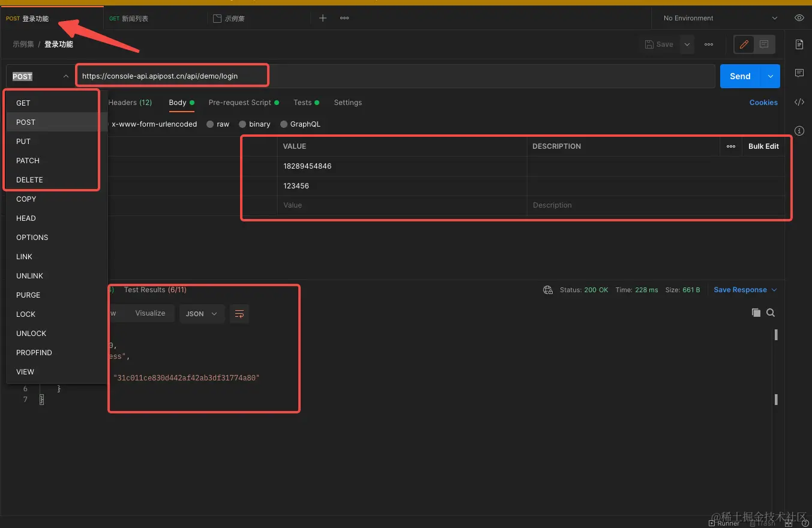Click the plus icon to open new tab
812x528 pixels.
pyautogui.click(x=323, y=18)
